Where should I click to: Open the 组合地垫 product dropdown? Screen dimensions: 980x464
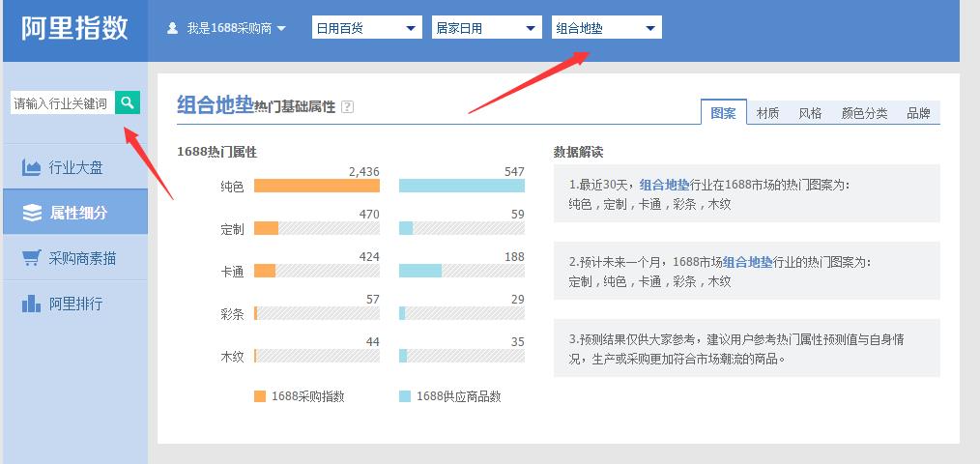[x=606, y=27]
